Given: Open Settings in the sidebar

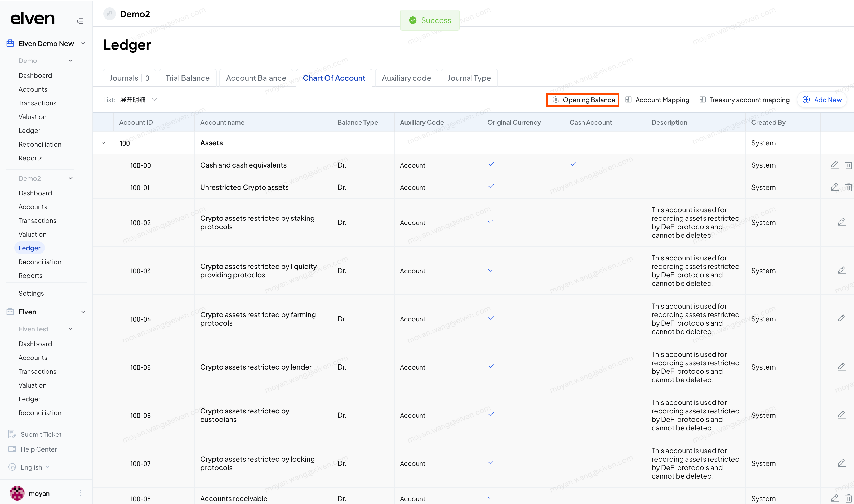Looking at the screenshot, I should pyautogui.click(x=31, y=293).
